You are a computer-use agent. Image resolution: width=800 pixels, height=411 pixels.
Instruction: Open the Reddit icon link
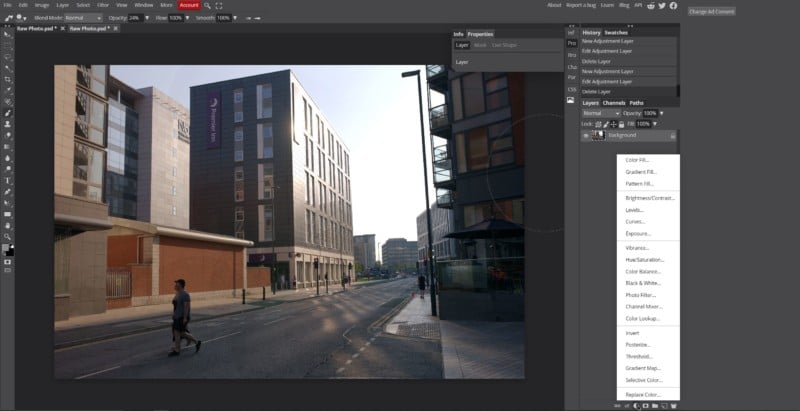click(651, 5)
